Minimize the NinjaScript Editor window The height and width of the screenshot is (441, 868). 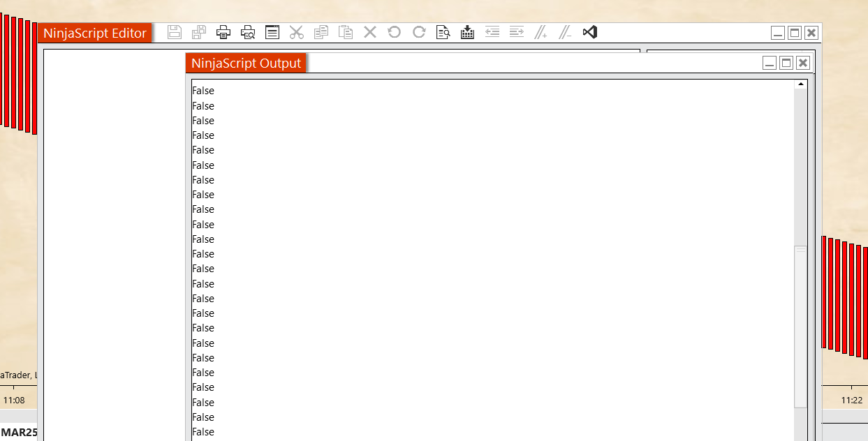coord(778,33)
